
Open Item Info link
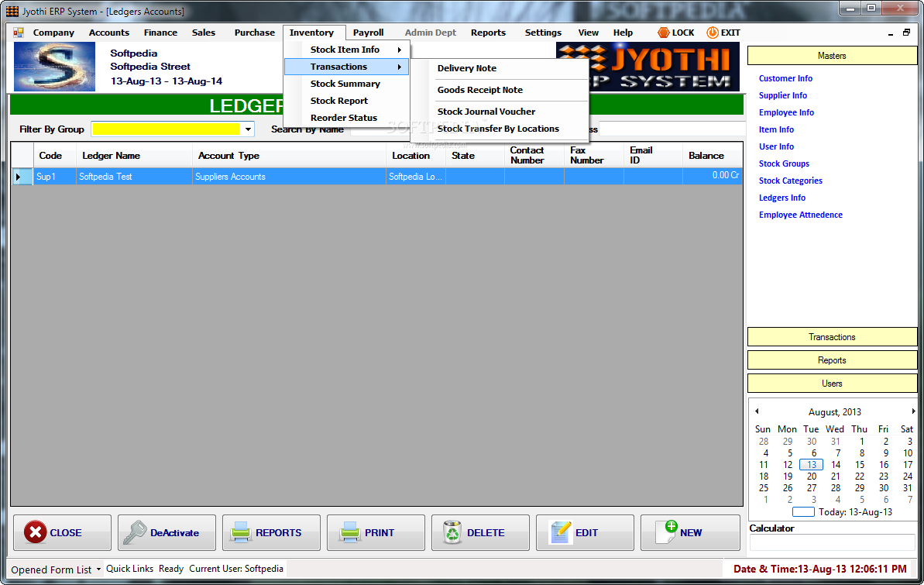[776, 129]
